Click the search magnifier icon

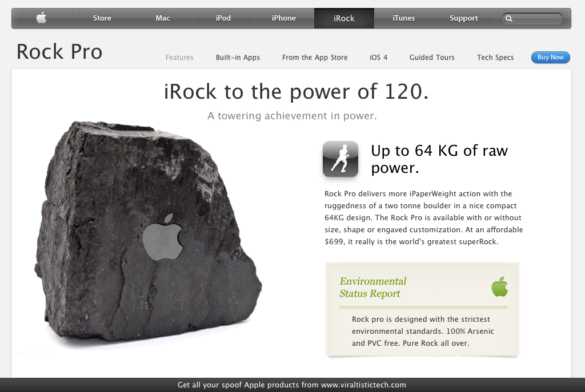click(508, 18)
